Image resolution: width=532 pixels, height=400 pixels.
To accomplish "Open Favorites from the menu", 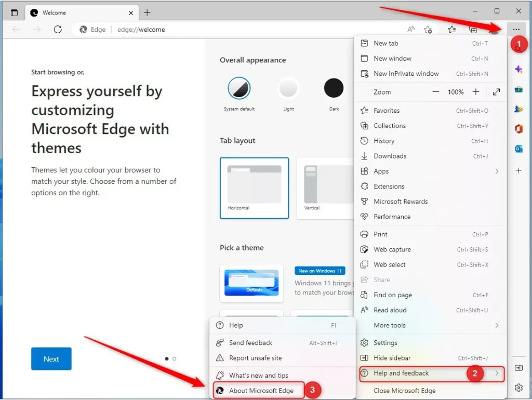I will point(430,111).
